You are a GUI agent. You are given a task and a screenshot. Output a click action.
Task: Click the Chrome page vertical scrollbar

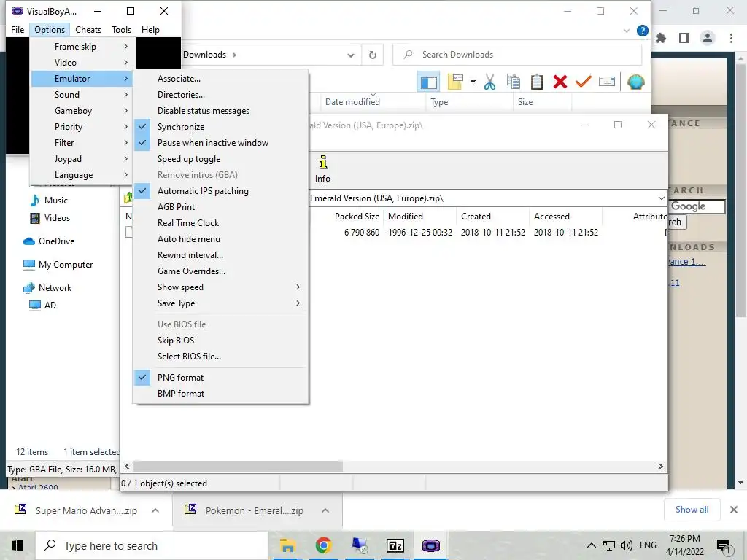tap(740, 190)
